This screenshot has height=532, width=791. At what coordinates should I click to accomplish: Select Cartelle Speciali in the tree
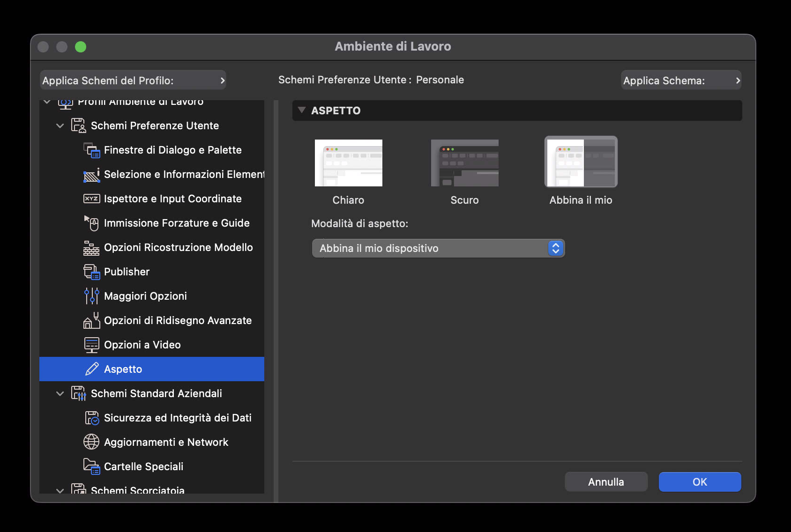coord(143,466)
